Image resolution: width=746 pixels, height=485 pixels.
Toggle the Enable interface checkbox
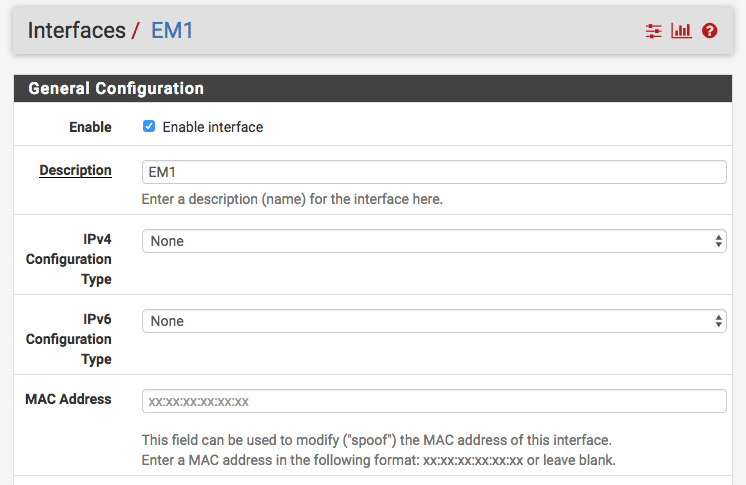(x=149, y=127)
